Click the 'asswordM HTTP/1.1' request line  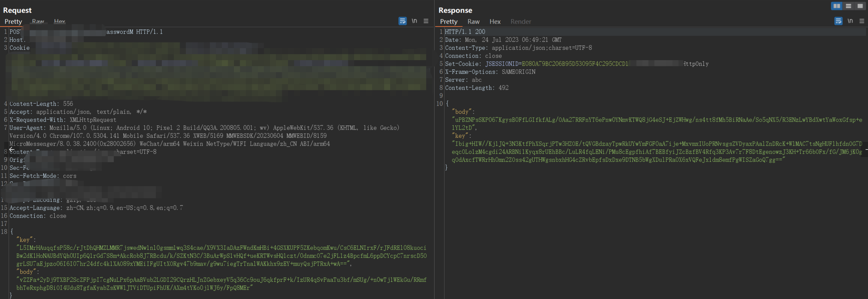tap(135, 32)
